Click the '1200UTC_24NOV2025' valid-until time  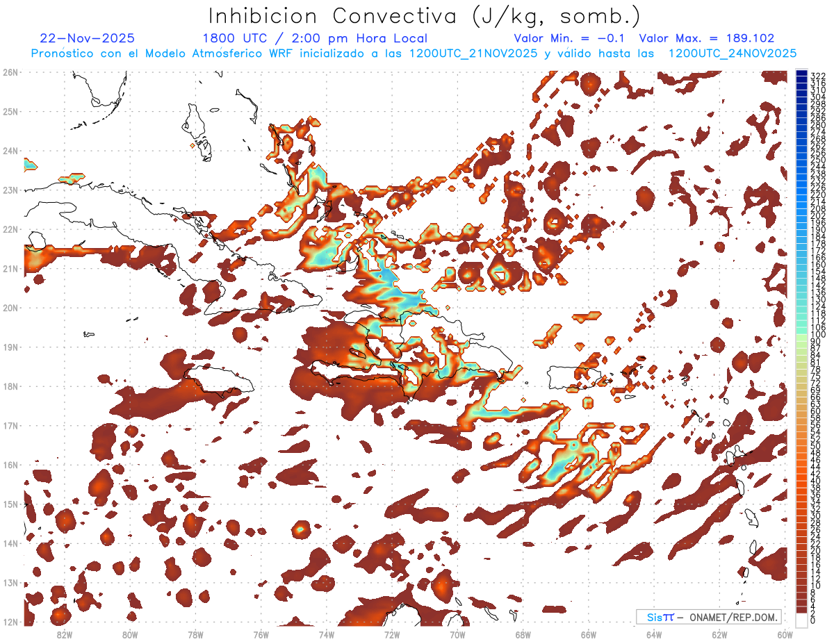pos(733,53)
